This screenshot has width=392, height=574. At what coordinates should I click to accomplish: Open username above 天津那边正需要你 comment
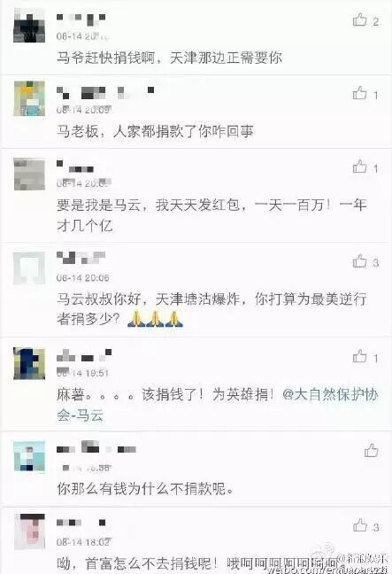click(x=81, y=18)
